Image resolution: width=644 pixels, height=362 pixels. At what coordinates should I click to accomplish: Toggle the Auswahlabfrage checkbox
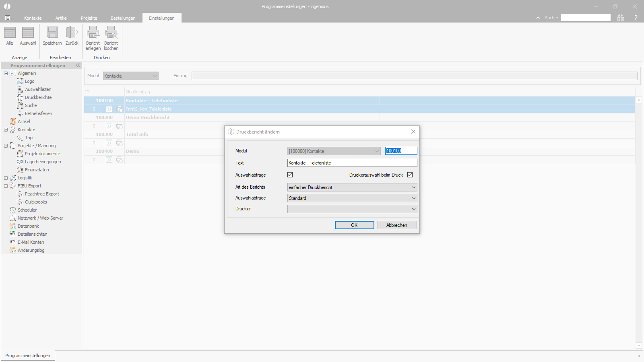pyautogui.click(x=290, y=175)
